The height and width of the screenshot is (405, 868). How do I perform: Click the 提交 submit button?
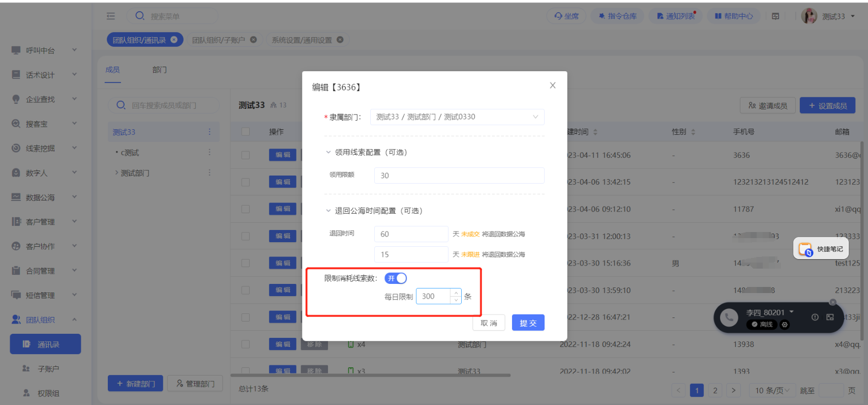click(528, 323)
